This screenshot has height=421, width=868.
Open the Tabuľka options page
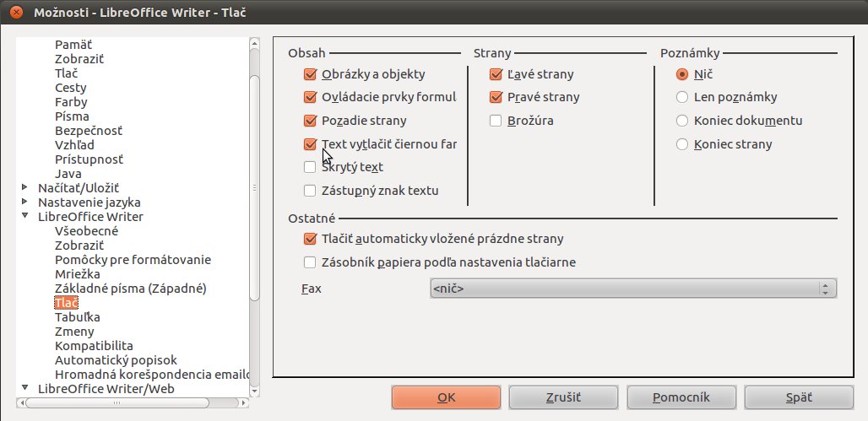pyautogui.click(x=78, y=317)
